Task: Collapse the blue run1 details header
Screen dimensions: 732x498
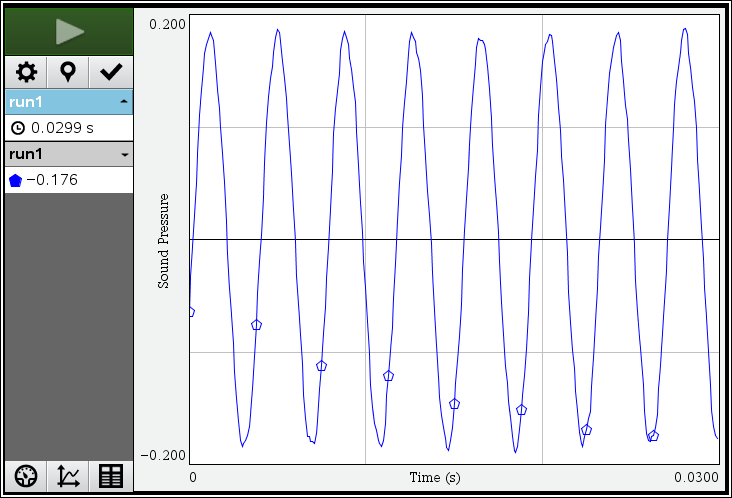Action: 123,102
